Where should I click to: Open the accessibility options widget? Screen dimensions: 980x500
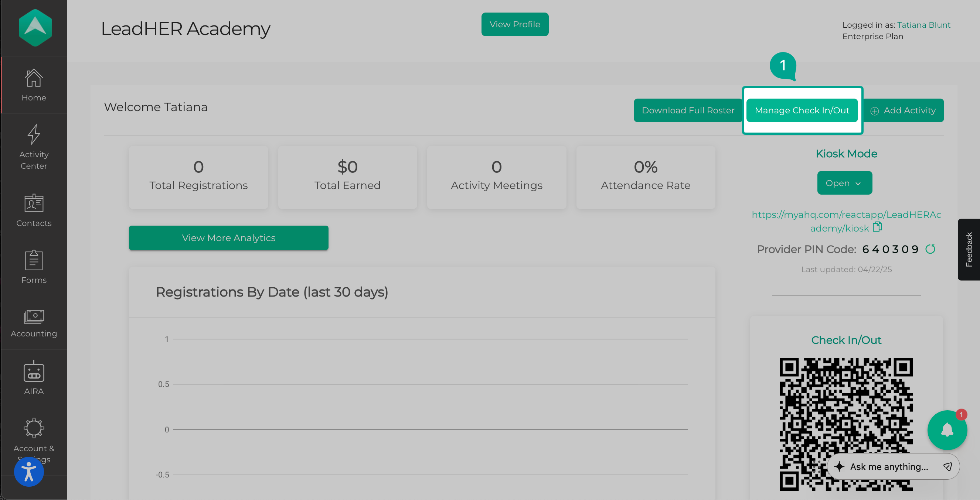click(29, 472)
